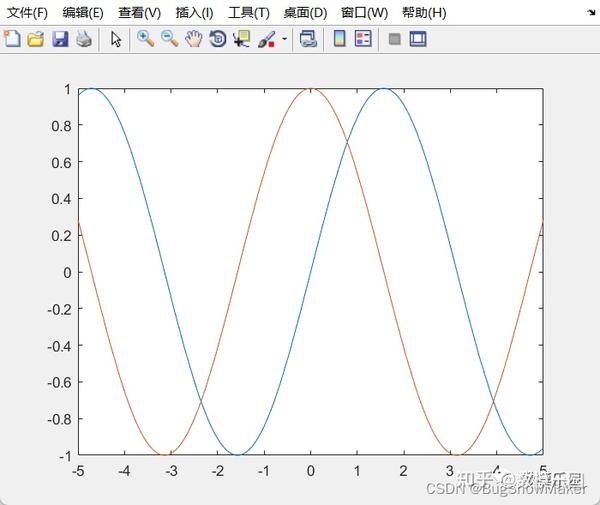The height and width of the screenshot is (505, 600).
Task: Click the Hide Plot Tools icon
Action: point(395,39)
